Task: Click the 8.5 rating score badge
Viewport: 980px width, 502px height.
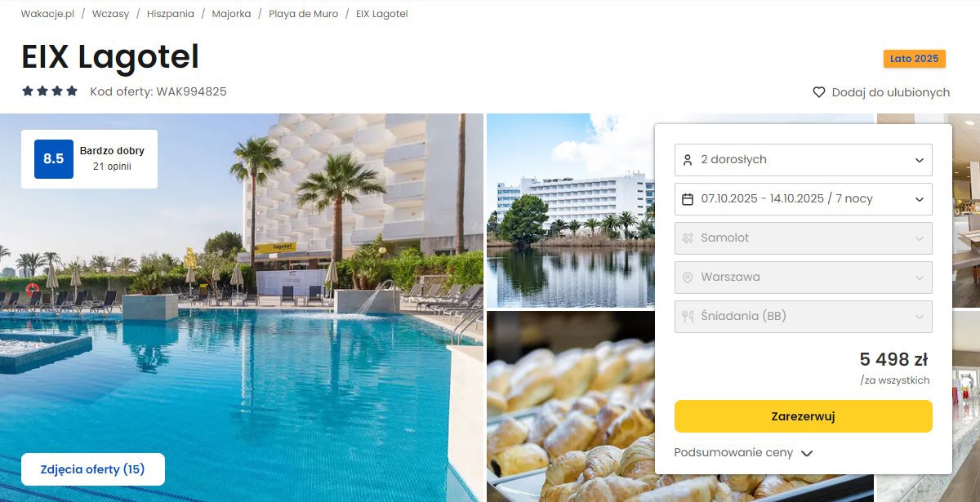Action: click(54, 159)
